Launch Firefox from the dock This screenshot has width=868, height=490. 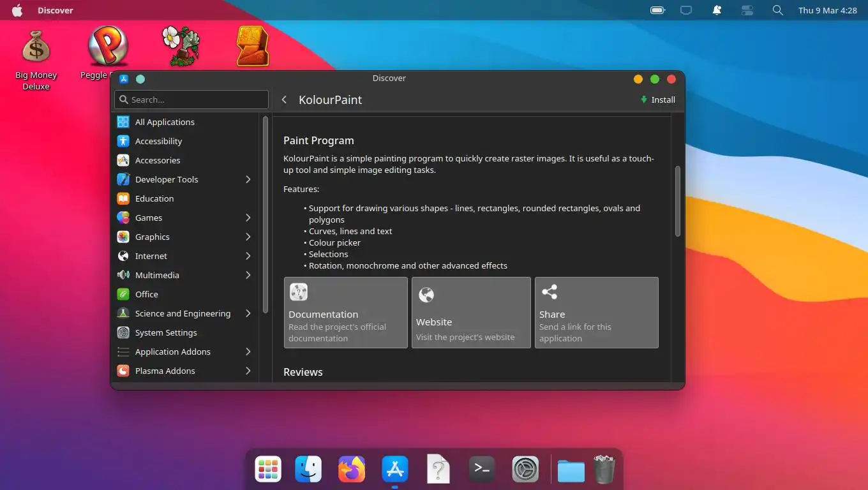point(352,470)
